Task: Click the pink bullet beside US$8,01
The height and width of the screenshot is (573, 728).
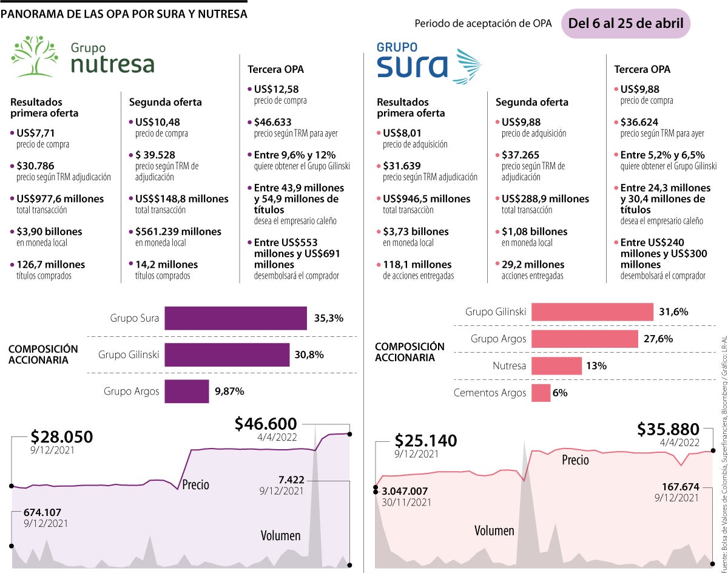Action: coord(379,133)
